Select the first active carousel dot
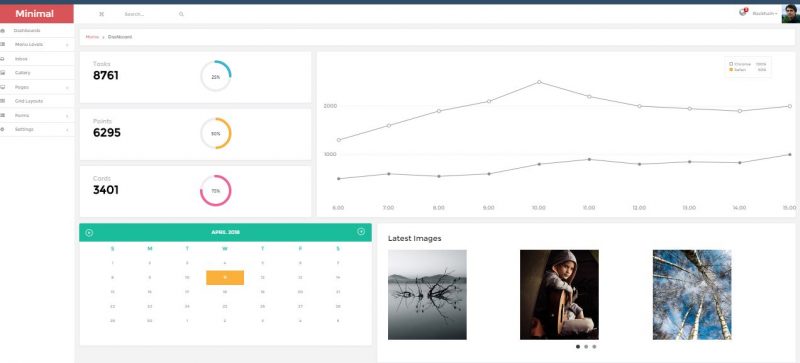The height and width of the screenshot is (363, 800). [578, 347]
